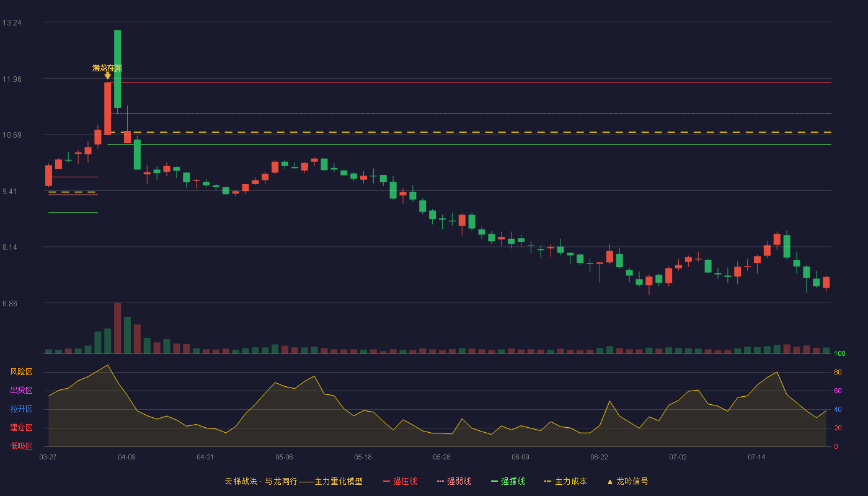Click the 建仓区 zone label

click(x=21, y=428)
